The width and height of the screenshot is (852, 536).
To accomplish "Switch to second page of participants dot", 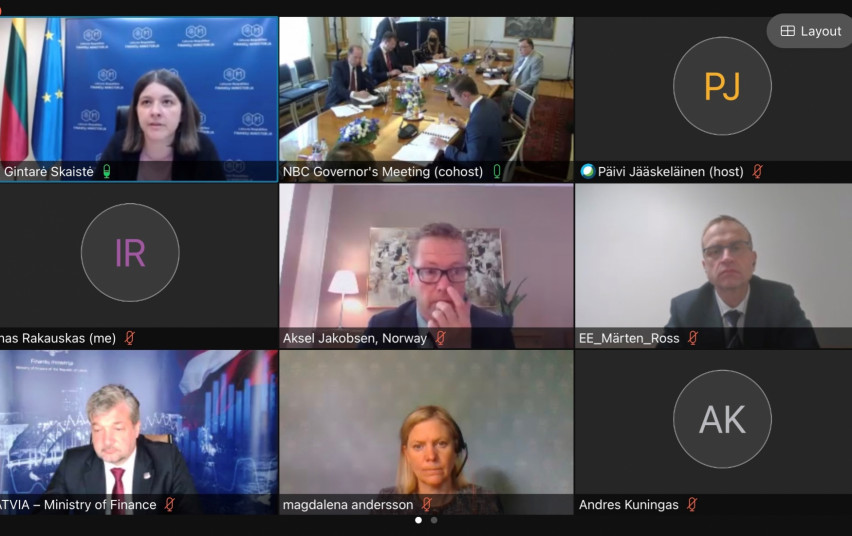I will tap(434, 520).
